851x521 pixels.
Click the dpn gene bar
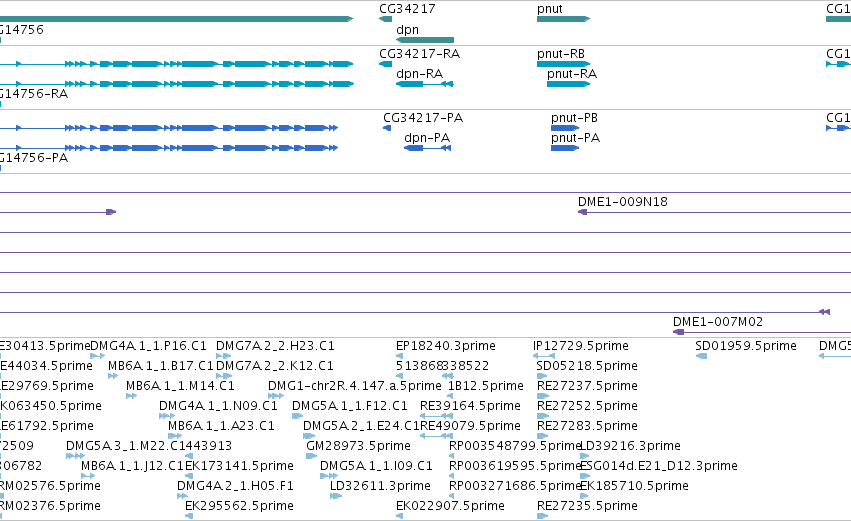tap(425, 40)
